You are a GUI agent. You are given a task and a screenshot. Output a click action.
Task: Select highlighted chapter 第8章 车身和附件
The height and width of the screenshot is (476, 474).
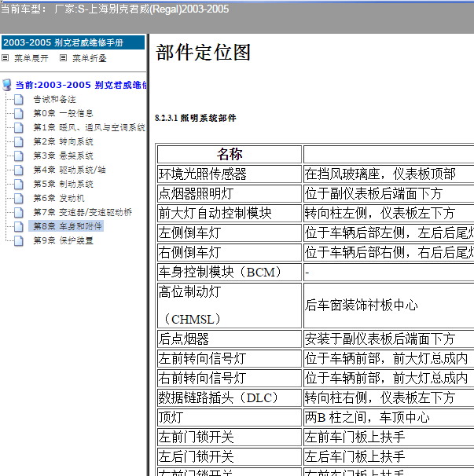[x=66, y=226]
